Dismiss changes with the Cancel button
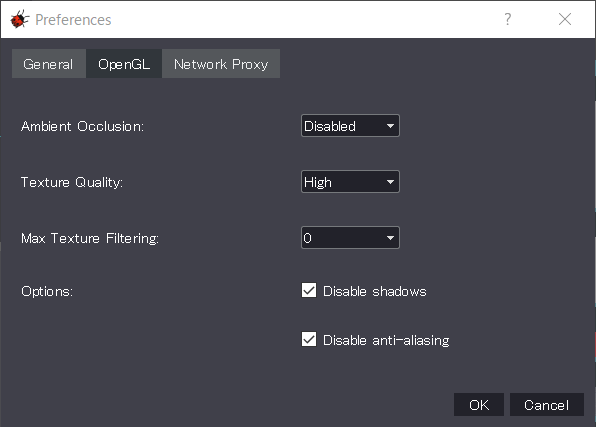 547,405
